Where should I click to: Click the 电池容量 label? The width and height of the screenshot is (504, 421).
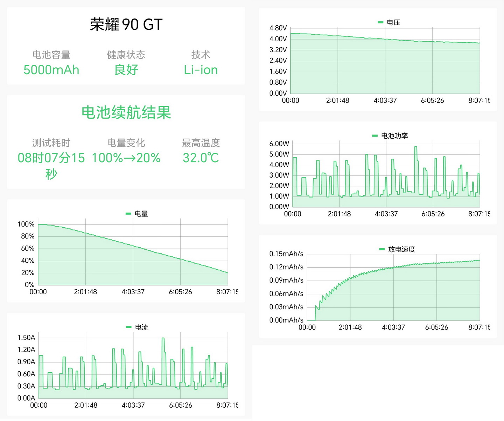coord(51,55)
